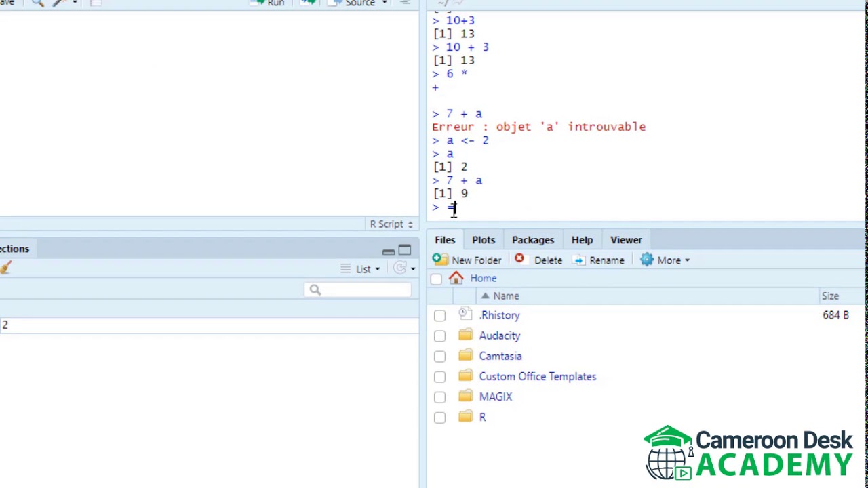The height and width of the screenshot is (488, 868).
Task: Open the R Script file type selector
Action: pyautogui.click(x=391, y=224)
